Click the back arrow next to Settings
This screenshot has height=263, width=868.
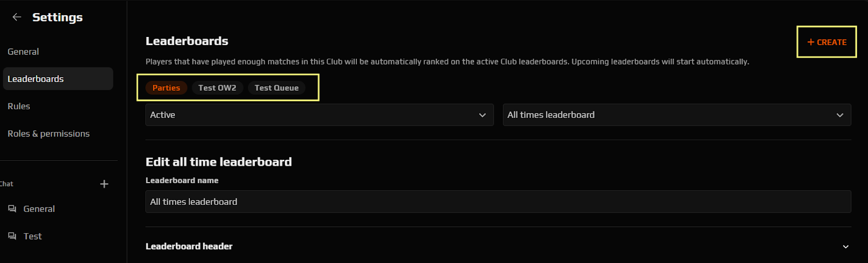pyautogui.click(x=17, y=17)
